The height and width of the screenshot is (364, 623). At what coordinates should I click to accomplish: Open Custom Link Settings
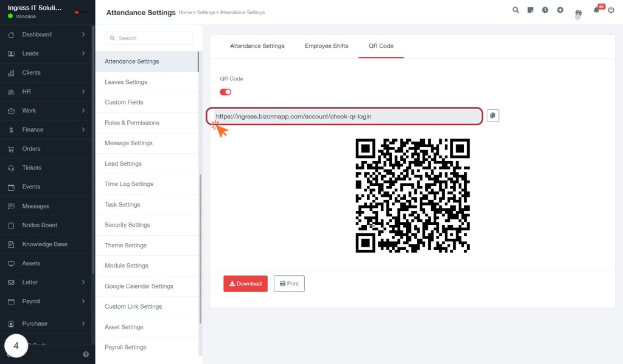[x=147, y=307]
